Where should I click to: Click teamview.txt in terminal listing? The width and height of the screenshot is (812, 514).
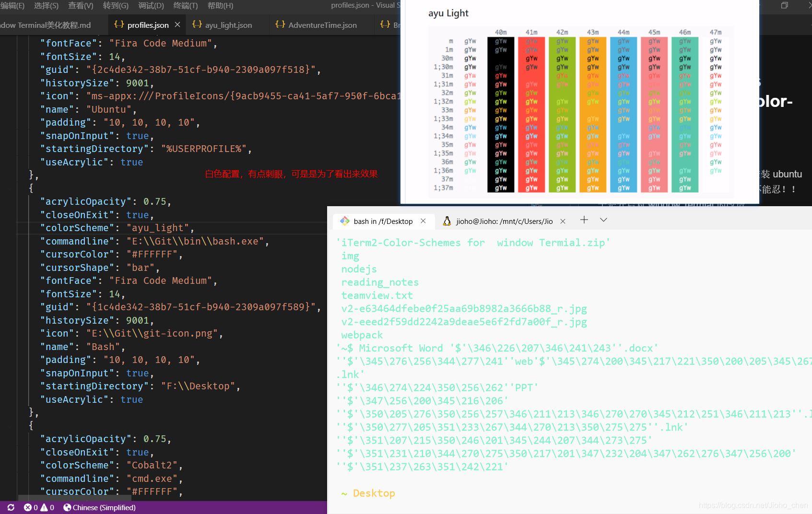click(x=377, y=295)
